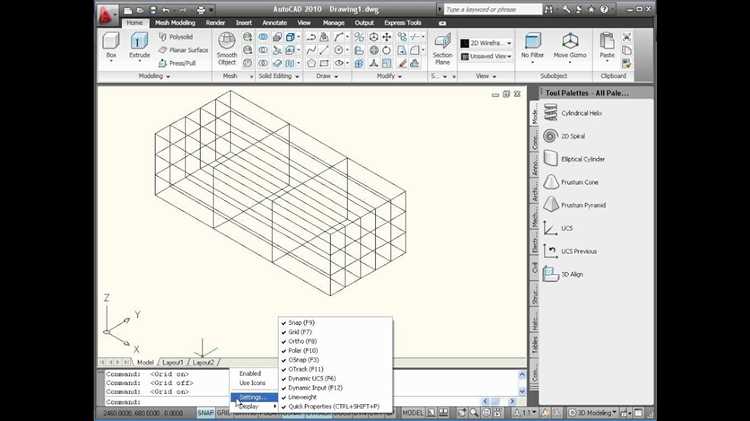Click the command line input
Viewport: 750px width, 421px height.
point(294,402)
